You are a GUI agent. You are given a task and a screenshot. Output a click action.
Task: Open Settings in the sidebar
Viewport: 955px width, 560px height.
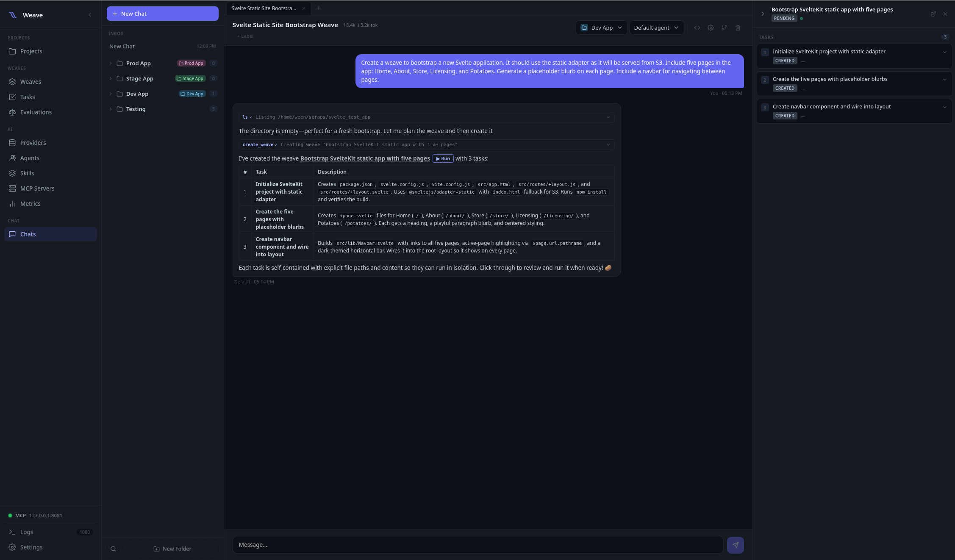click(x=50, y=547)
